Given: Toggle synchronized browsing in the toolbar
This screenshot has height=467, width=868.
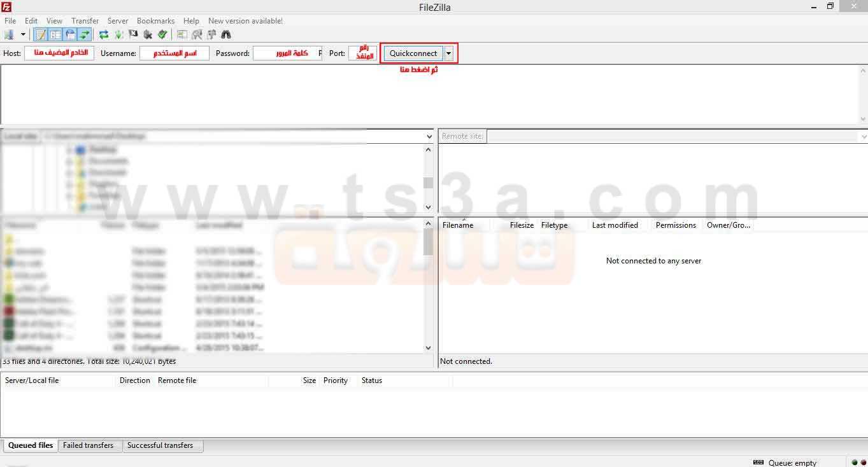Looking at the screenshot, I should (211, 34).
